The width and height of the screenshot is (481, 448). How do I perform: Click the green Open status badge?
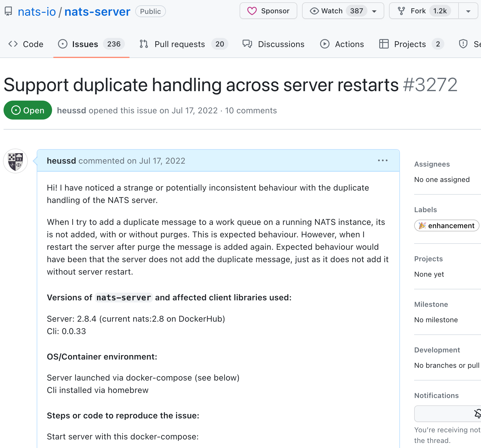[28, 110]
